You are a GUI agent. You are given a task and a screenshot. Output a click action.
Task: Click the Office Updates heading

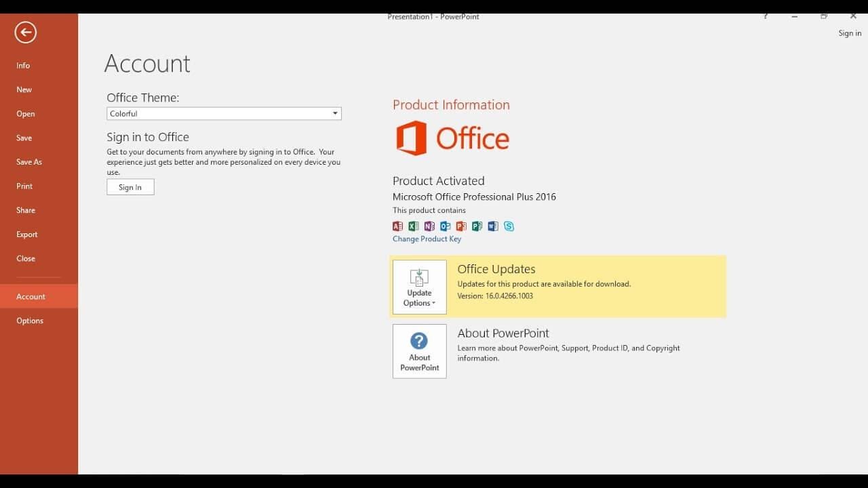click(496, 269)
